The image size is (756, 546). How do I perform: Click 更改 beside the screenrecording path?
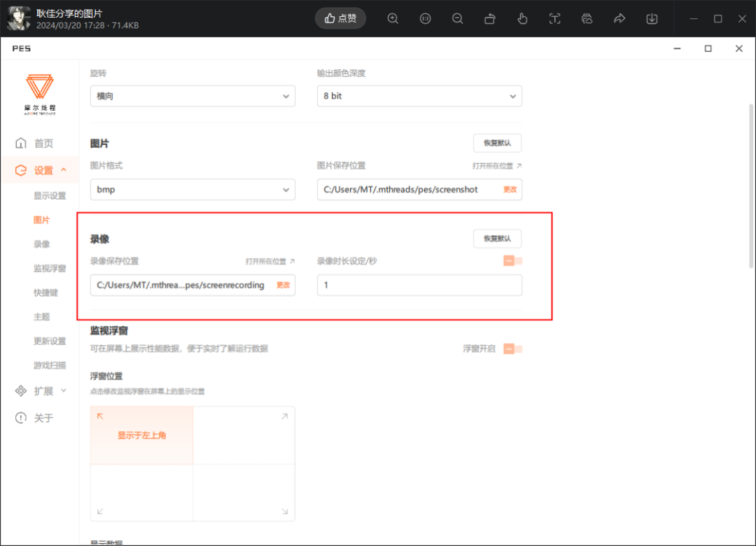click(x=283, y=286)
